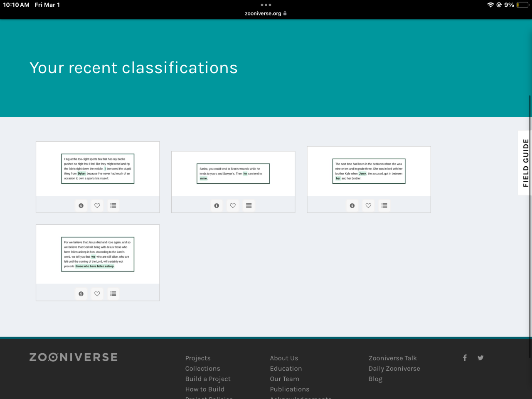This screenshot has width=532, height=399.
Task: Open the Publications footer link
Action: (290, 389)
